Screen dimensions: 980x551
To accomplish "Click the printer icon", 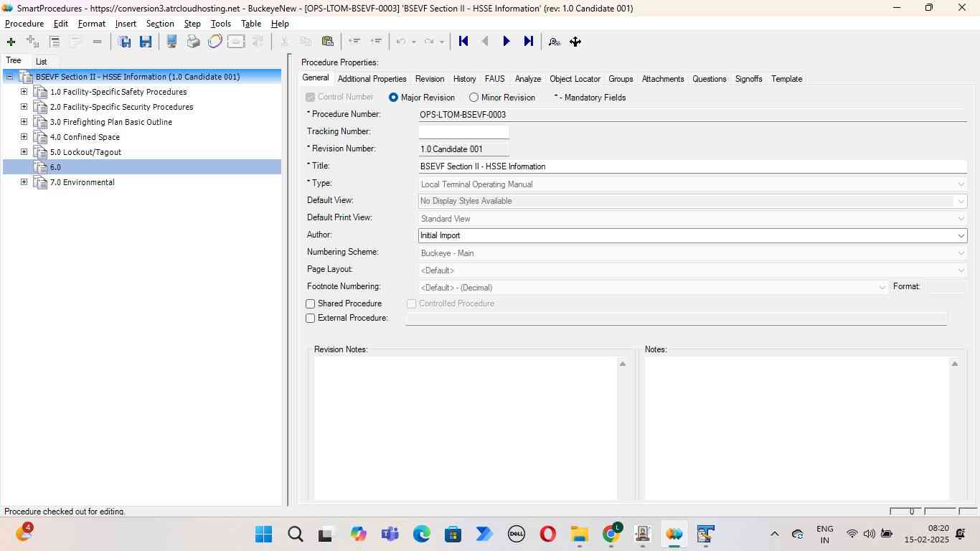I will 194,42.
